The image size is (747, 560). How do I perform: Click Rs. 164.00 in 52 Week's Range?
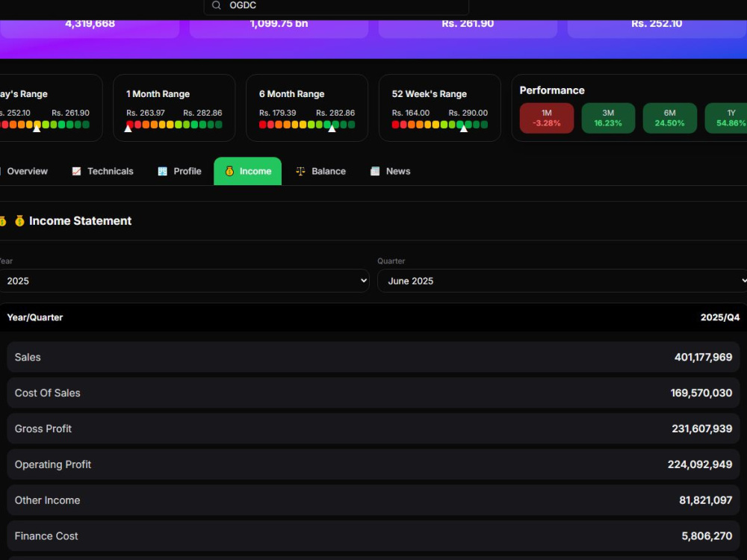point(411,113)
